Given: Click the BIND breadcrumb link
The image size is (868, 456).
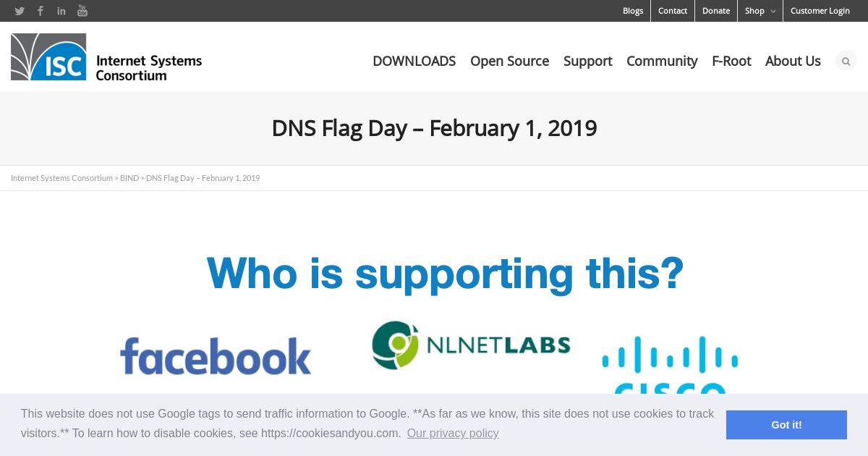Looking at the screenshot, I should pos(129,178).
